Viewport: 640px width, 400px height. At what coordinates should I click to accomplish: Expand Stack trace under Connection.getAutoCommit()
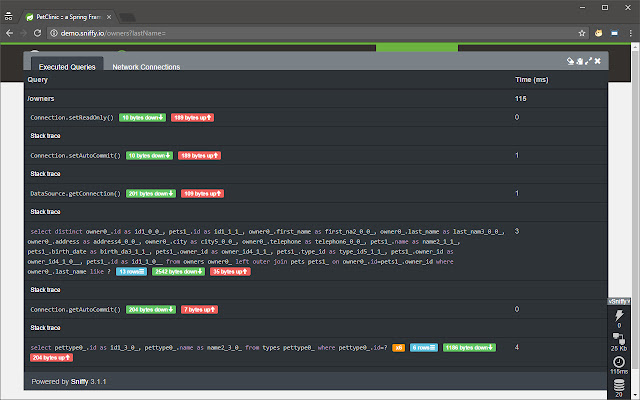pyautogui.click(x=46, y=328)
